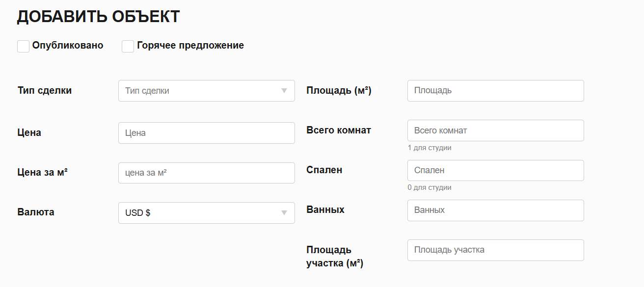The height and width of the screenshot is (287, 644).
Task: Click the Площадь участка input field
Action: click(496, 250)
